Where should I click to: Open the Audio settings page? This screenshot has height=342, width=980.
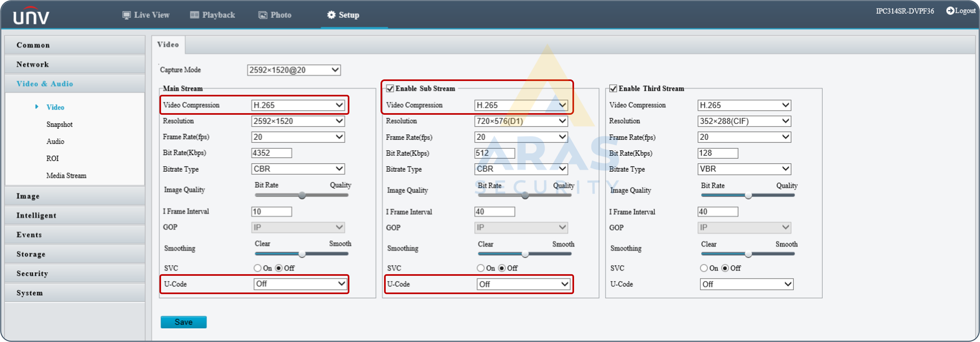coord(55,142)
